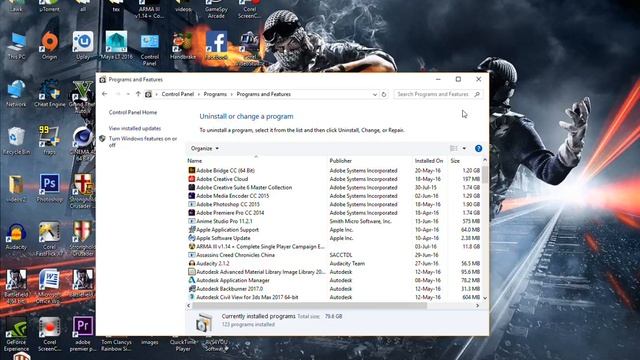Click the vertical scrollbar up arrow
This screenshot has width=640, height=360.
click(485, 160)
